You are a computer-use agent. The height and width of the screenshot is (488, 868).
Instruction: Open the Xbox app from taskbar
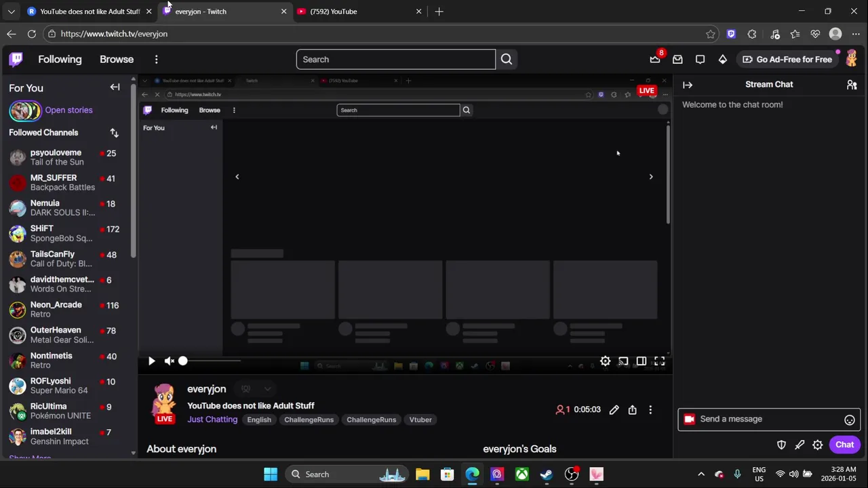[x=521, y=474]
